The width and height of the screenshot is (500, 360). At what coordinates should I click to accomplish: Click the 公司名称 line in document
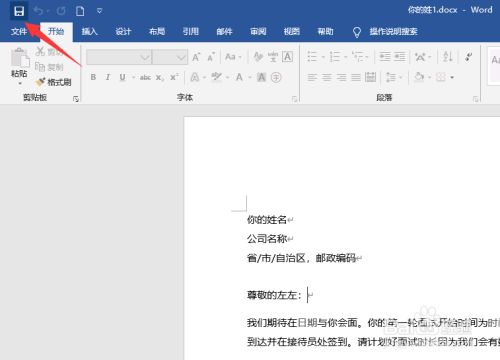(x=267, y=239)
